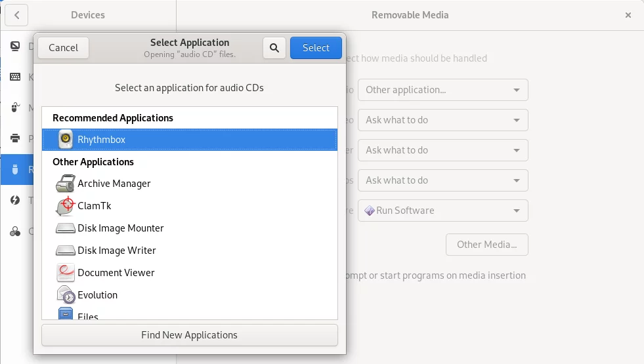The image size is (644, 364).
Task: Open Displays via sidebar monitor icon
Action: coord(15,46)
